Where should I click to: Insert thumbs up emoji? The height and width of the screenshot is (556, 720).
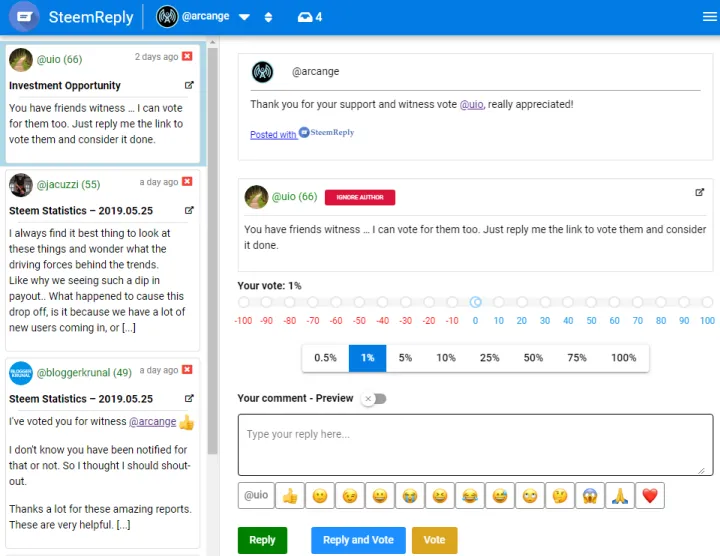click(290, 495)
